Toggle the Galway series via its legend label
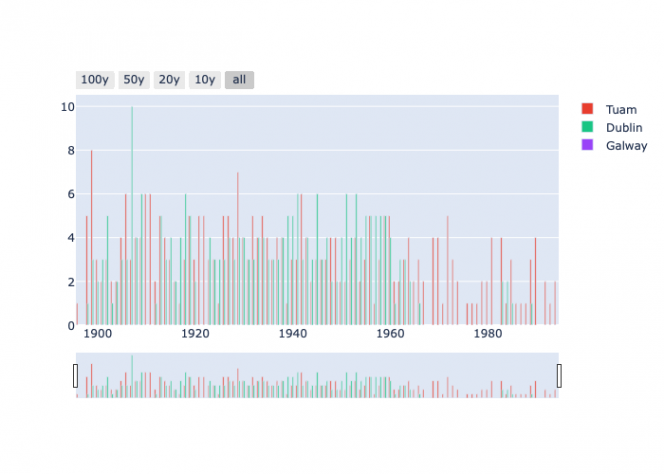The height and width of the screenshot is (474, 664). 626,145
